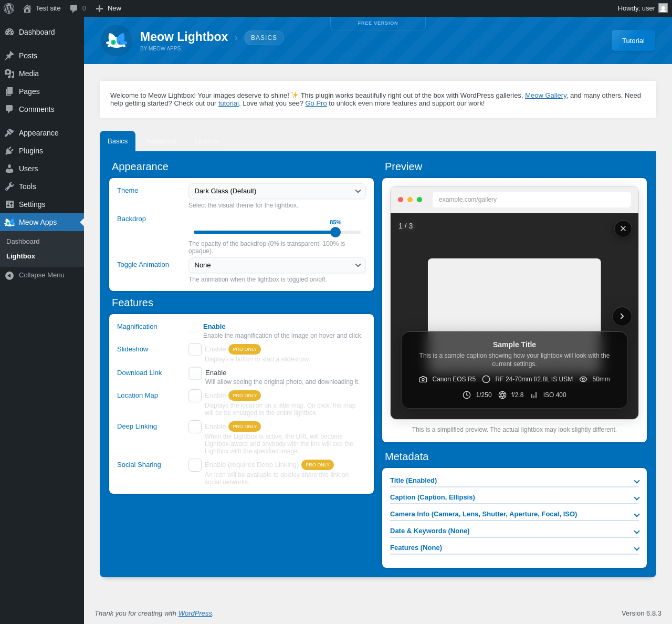Image resolution: width=672 pixels, height=624 pixels.
Task: Open the user avatar in admin bar
Action: pyautogui.click(x=663, y=8)
